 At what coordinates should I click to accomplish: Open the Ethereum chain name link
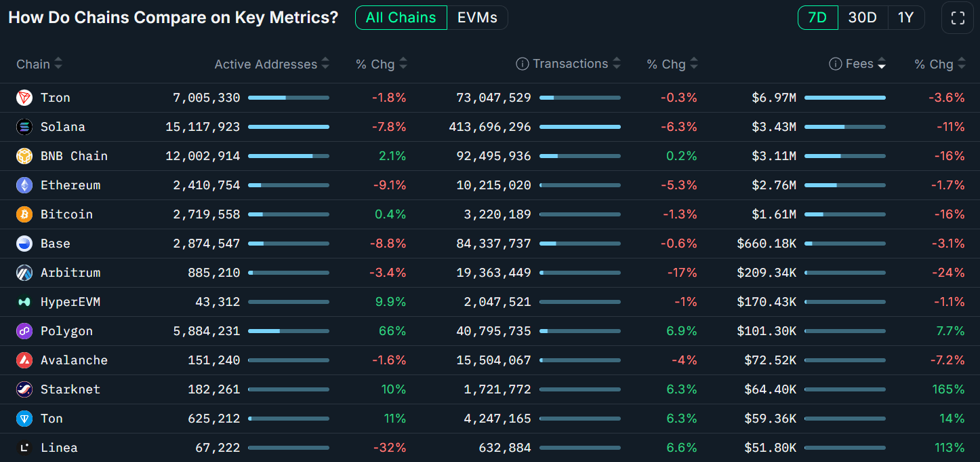click(x=70, y=185)
